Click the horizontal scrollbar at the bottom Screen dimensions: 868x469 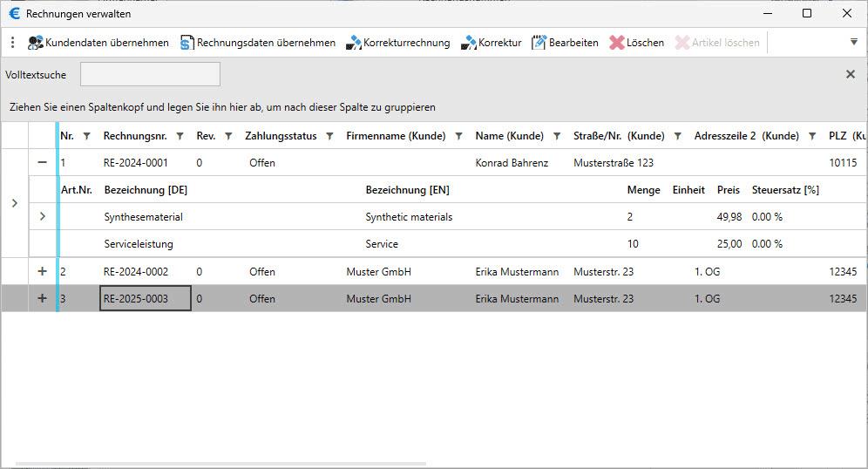(x=220, y=464)
